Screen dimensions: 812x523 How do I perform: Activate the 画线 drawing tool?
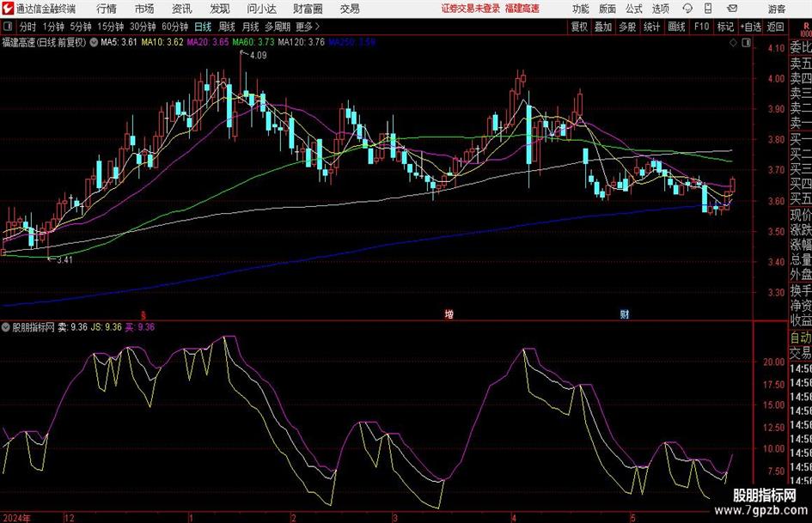click(x=676, y=27)
